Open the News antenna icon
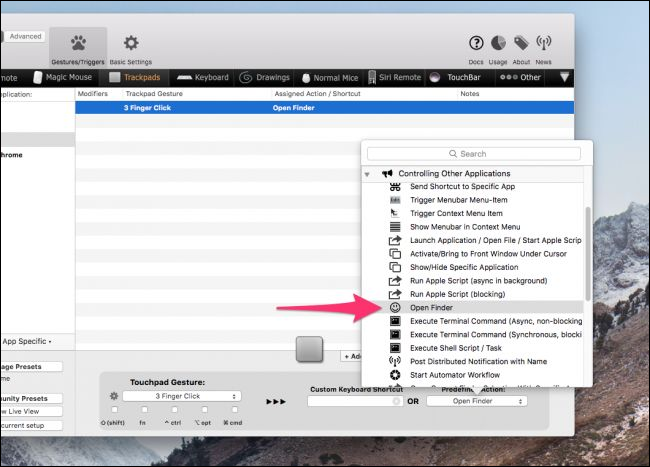This screenshot has height=467, width=650. tap(544, 43)
